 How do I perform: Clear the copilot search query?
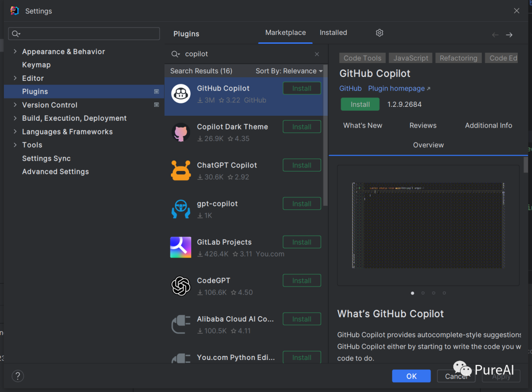click(317, 54)
